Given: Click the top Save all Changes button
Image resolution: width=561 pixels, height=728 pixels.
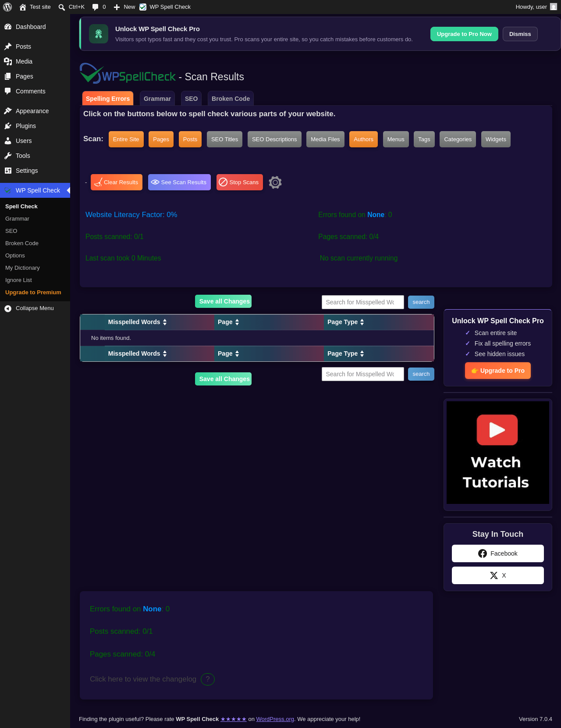Looking at the screenshot, I should [x=223, y=301].
